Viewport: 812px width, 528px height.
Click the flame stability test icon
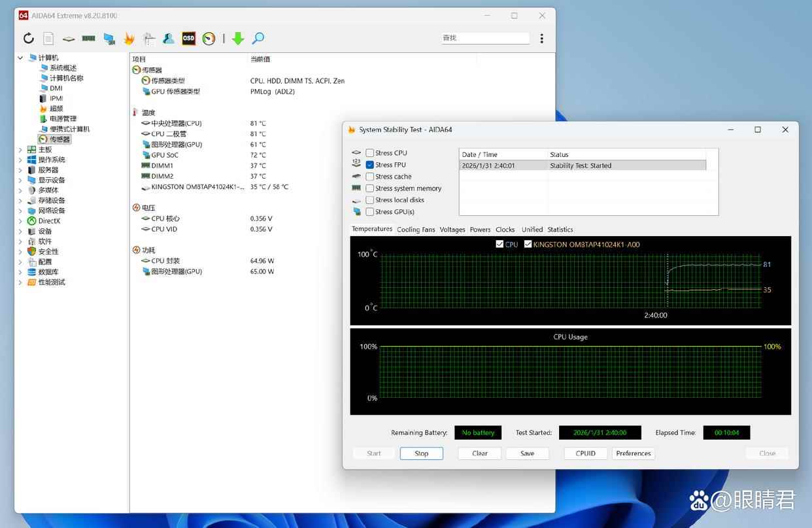click(129, 39)
